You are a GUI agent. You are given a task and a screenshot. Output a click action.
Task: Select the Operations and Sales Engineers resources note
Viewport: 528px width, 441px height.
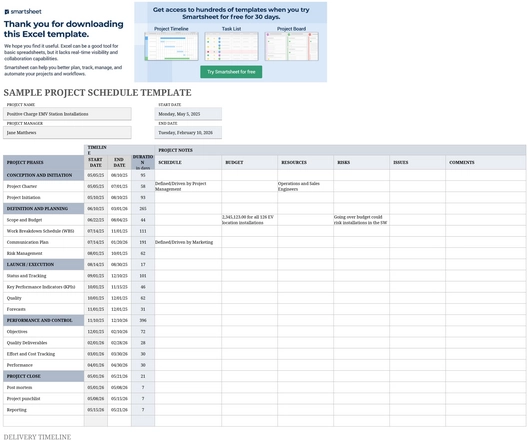pos(305,186)
